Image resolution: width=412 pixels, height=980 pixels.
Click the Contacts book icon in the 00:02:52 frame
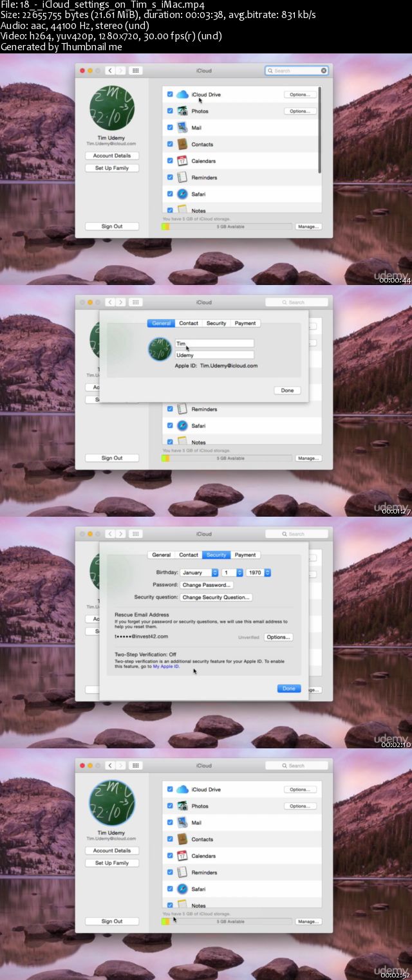[182, 839]
